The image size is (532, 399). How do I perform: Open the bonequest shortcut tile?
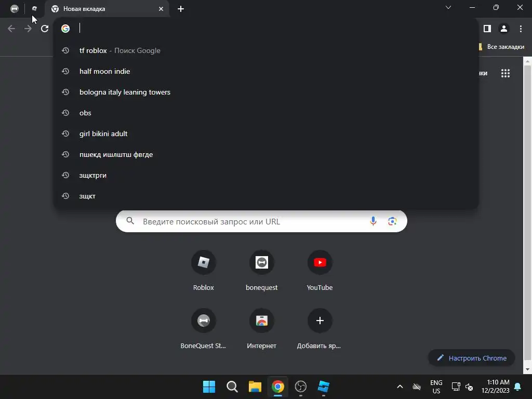tap(262, 271)
